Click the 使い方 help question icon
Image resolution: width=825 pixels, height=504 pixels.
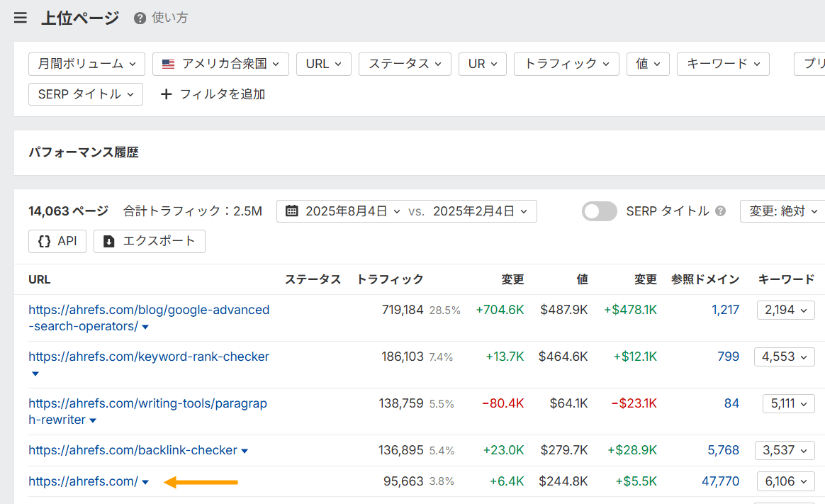point(139,18)
